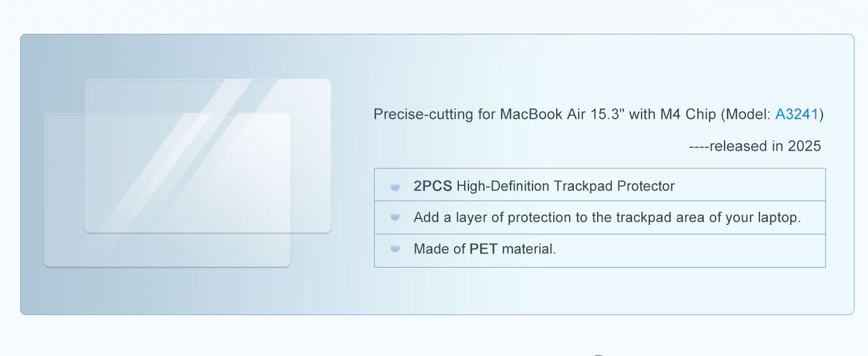This screenshot has width=868, height=356.
Task: Select the rear trackpad protector sheet image
Action: click(x=208, y=155)
